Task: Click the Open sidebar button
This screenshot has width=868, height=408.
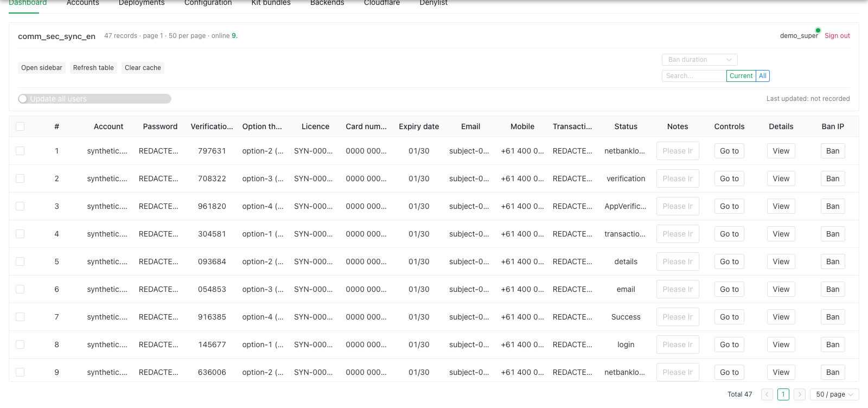Action: point(42,68)
